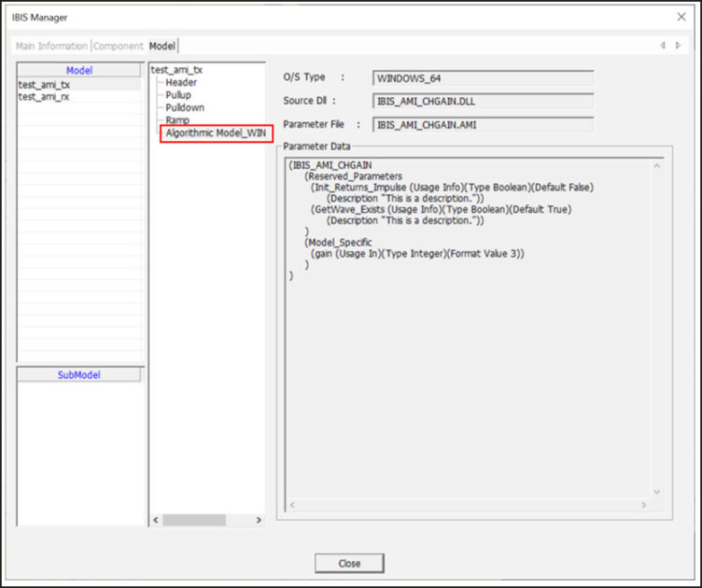Close the IBIS Manager window via X
Image resolution: width=702 pixels, height=588 pixels.
pyautogui.click(x=680, y=17)
